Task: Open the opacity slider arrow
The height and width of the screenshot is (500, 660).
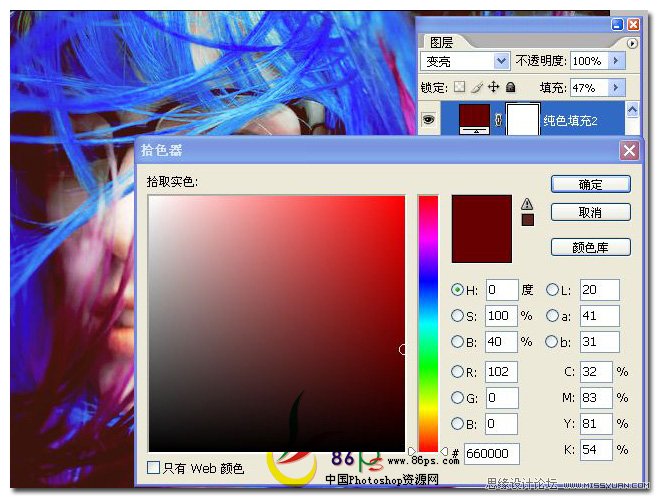Action: [x=616, y=61]
